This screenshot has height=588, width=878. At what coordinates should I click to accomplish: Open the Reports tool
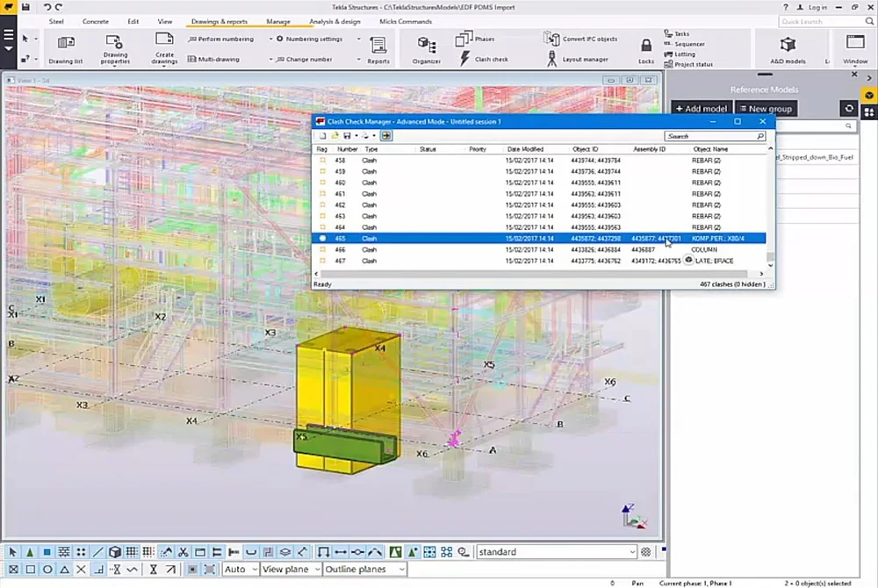[378, 48]
